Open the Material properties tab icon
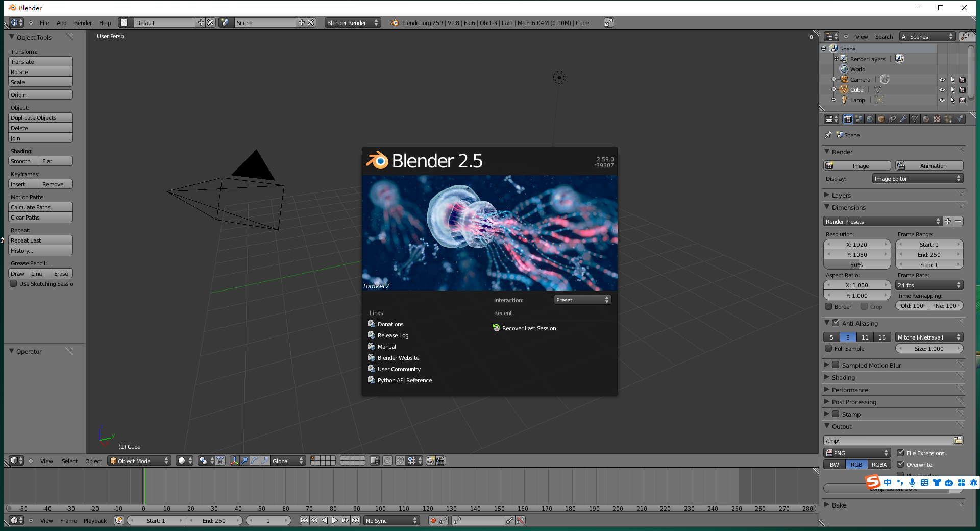 [926, 119]
